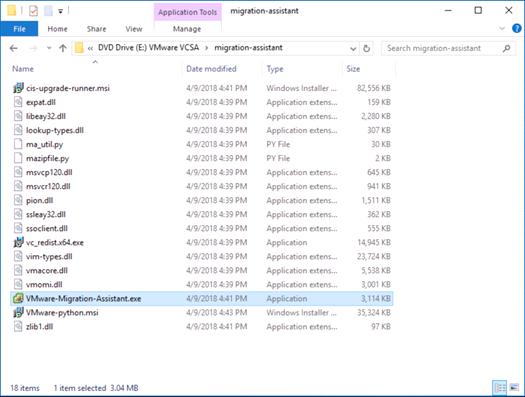
Task: Click the vmacore.dll file icon
Action: [x=18, y=270]
